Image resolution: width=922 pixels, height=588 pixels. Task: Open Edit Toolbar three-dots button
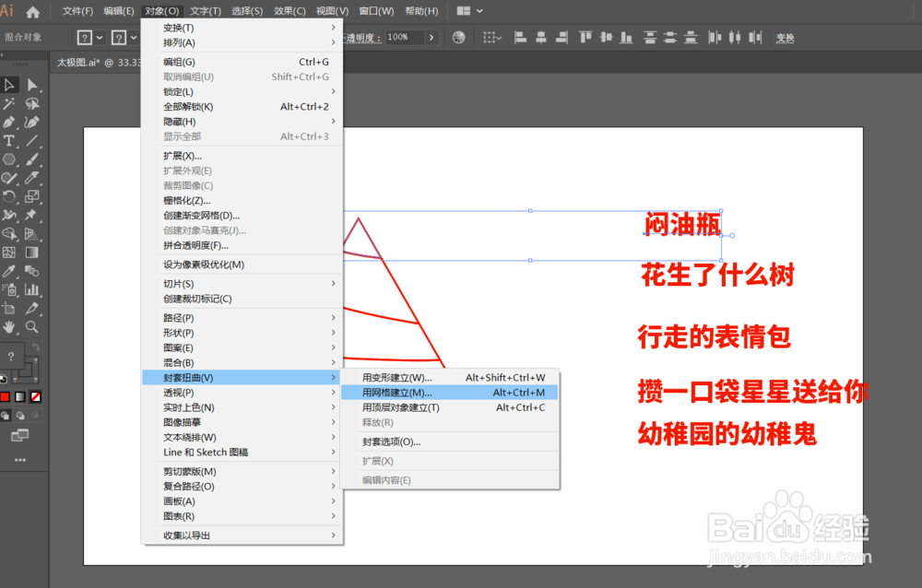20,460
